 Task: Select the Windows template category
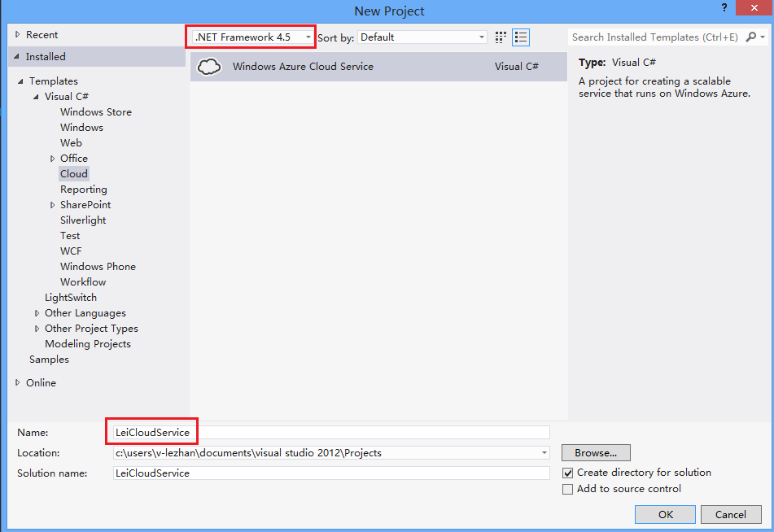[81, 128]
